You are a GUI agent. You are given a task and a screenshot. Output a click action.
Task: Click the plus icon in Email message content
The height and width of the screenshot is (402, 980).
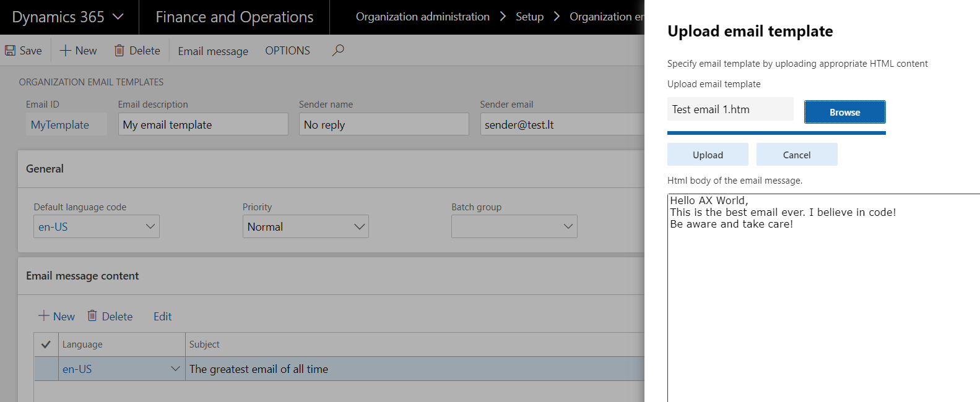click(x=44, y=316)
